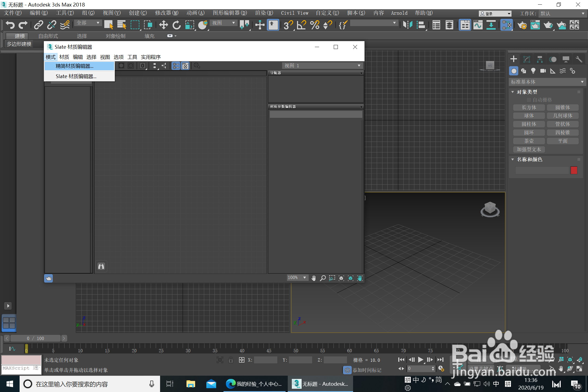Choose the Select and Rotate tool

point(176,25)
